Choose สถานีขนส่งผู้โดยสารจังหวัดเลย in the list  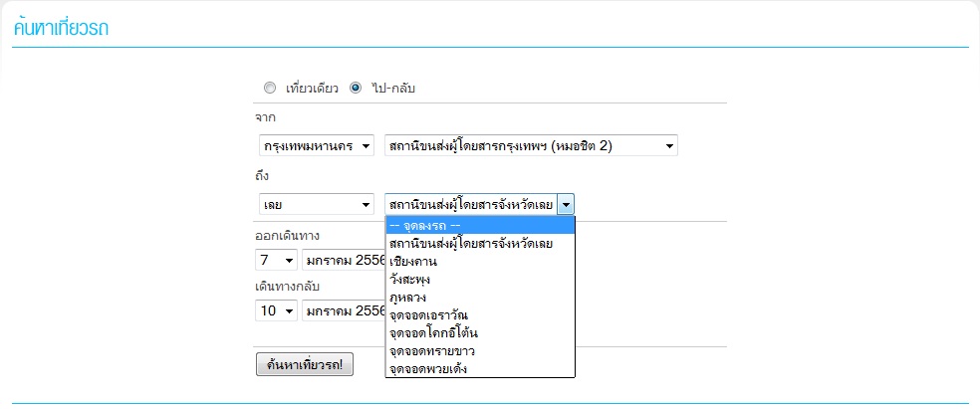(x=480, y=244)
